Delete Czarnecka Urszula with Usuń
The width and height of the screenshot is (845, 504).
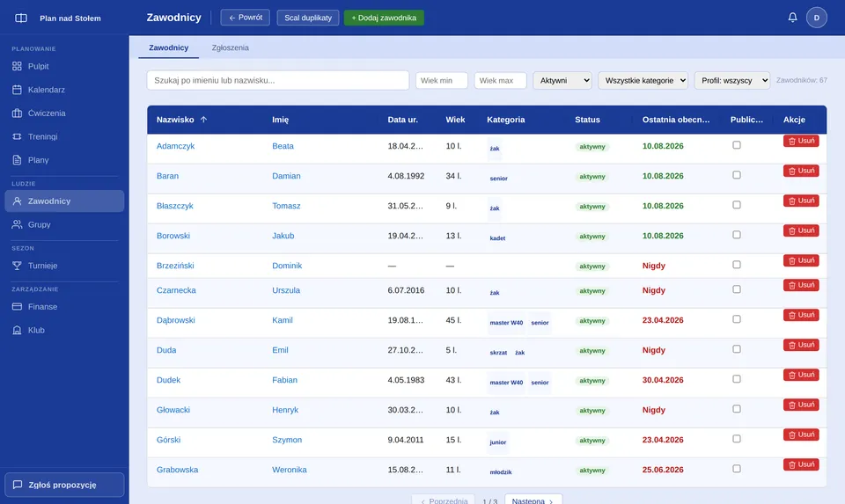801,285
